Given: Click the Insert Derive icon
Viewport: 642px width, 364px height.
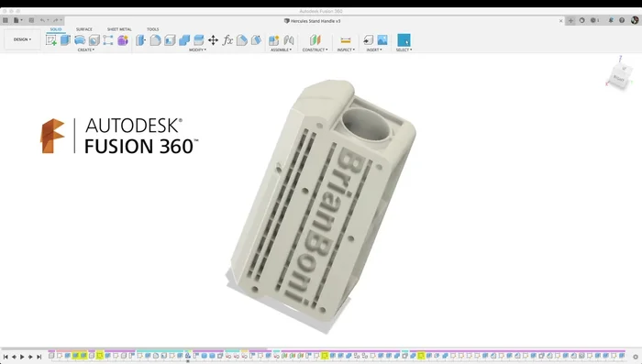Looking at the screenshot, I should 368,40.
